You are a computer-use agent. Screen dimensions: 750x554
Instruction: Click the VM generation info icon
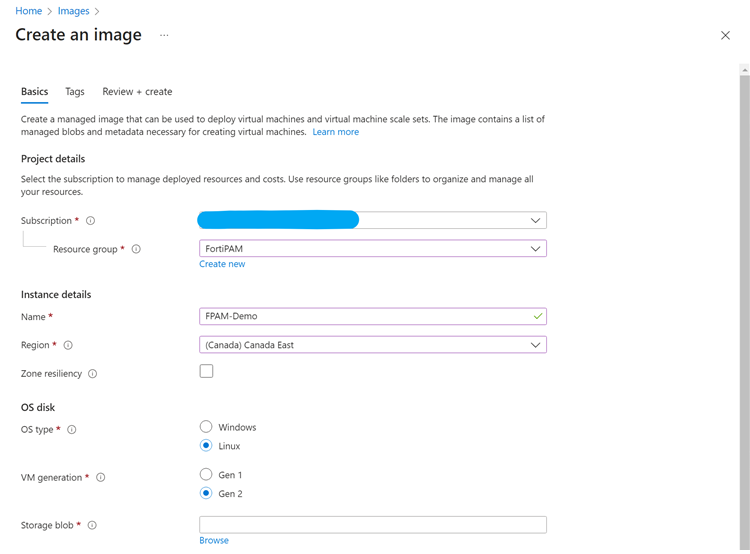(100, 478)
